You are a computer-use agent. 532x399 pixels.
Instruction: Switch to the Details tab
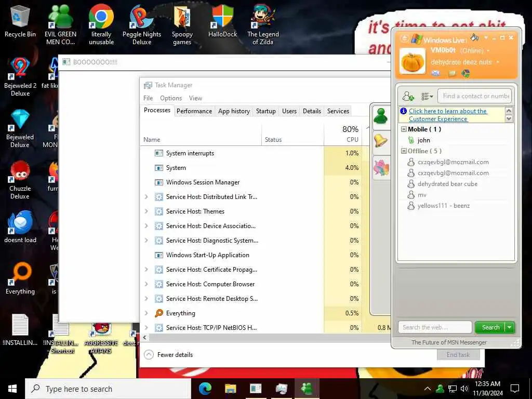coord(312,111)
